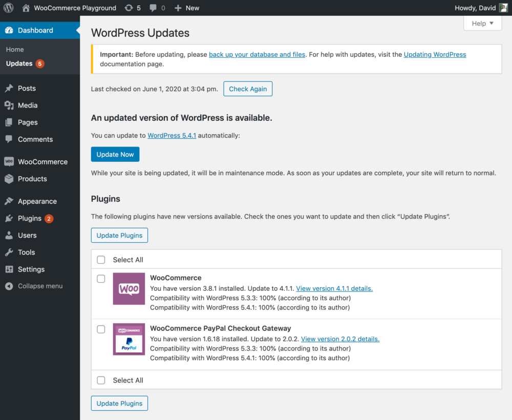The image size is (512, 420).
Task: Open the Help dropdown panel
Action: pos(482,23)
